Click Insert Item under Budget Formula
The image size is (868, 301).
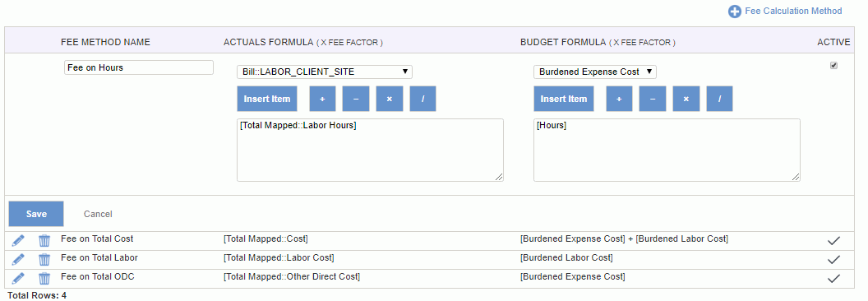click(x=564, y=99)
